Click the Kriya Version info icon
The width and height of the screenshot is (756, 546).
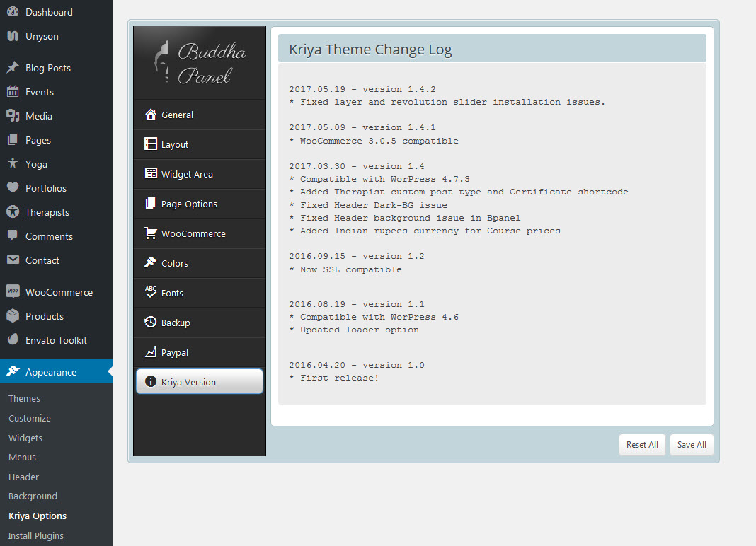tap(150, 382)
